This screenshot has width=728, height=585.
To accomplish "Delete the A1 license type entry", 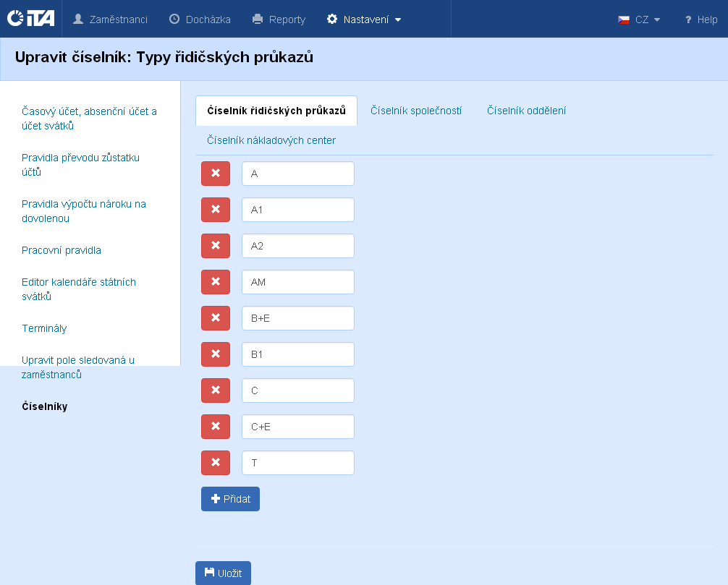I will (215, 210).
